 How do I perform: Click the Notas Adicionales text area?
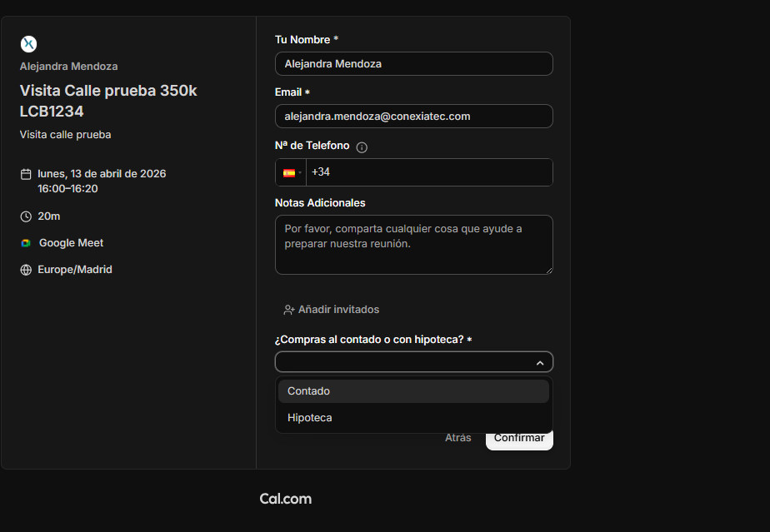pyautogui.click(x=413, y=245)
